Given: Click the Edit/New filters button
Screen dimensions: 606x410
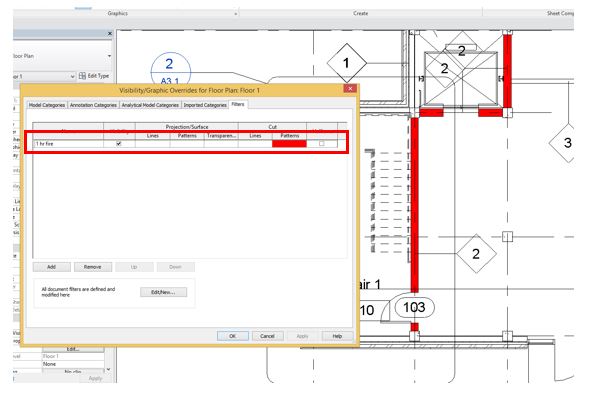Looking at the screenshot, I should pyautogui.click(x=163, y=292).
